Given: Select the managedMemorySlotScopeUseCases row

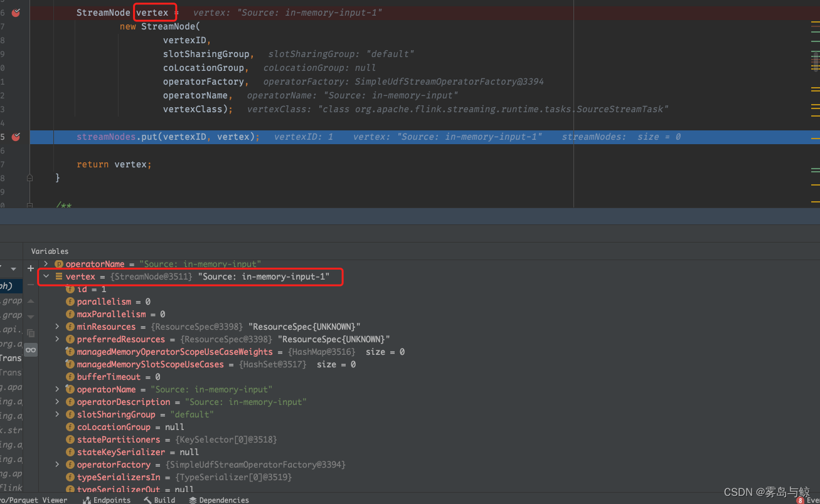Looking at the screenshot, I should point(211,364).
